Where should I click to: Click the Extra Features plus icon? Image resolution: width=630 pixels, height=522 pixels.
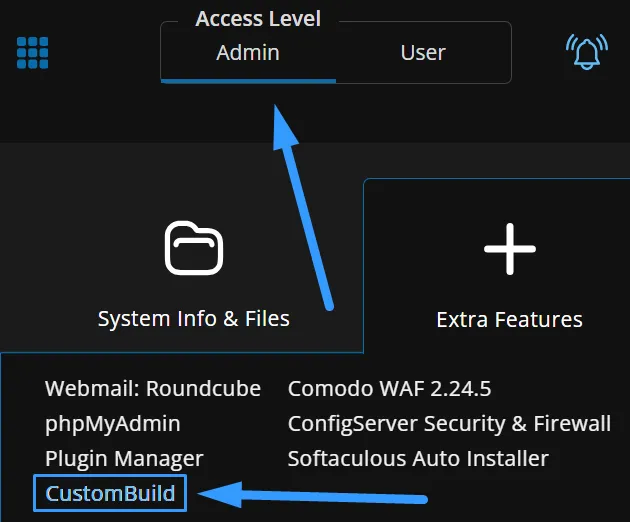click(510, 249)
